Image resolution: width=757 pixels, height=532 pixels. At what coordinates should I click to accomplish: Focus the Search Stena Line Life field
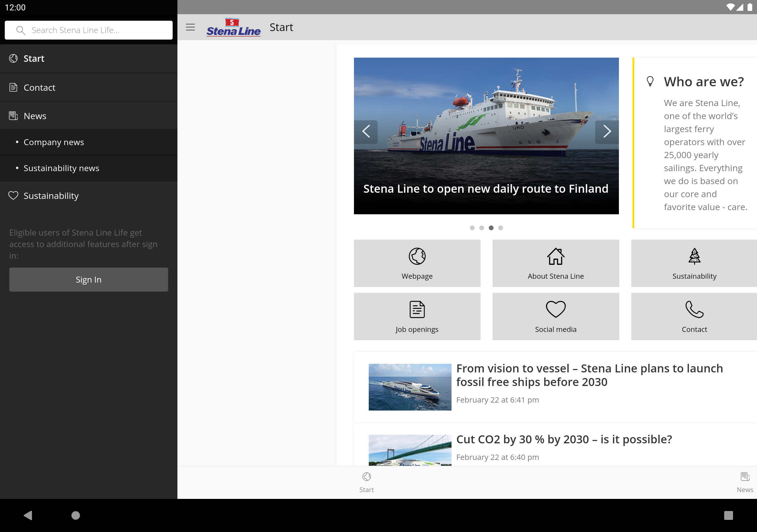pyautogui.click(x=89, y=30)
